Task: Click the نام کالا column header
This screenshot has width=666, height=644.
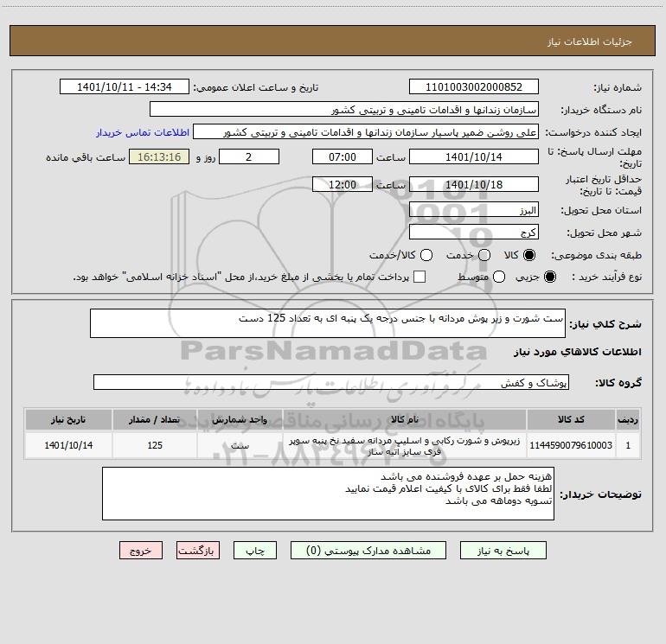Action: pyautogui.click(x=405, y=419)
